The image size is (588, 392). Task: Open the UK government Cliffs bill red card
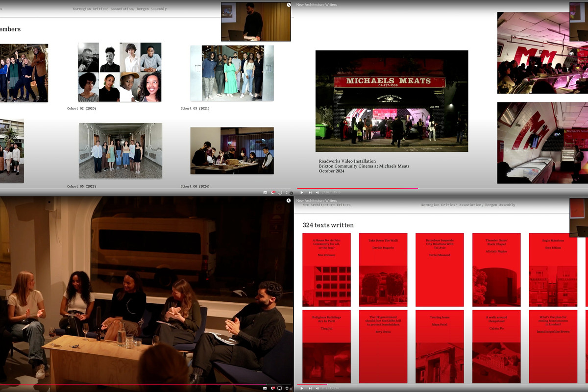pyautogui.click(x=383, y=346)
